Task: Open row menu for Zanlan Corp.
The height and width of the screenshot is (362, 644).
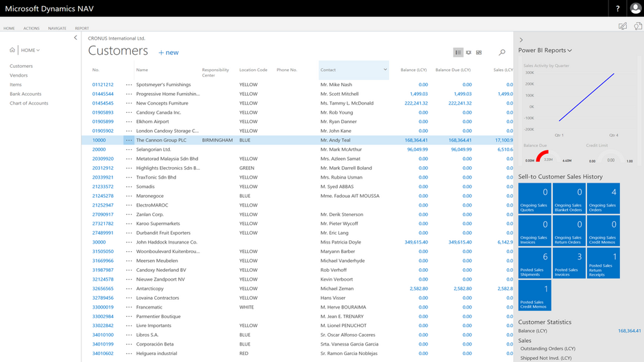Action: click(129, 214)
